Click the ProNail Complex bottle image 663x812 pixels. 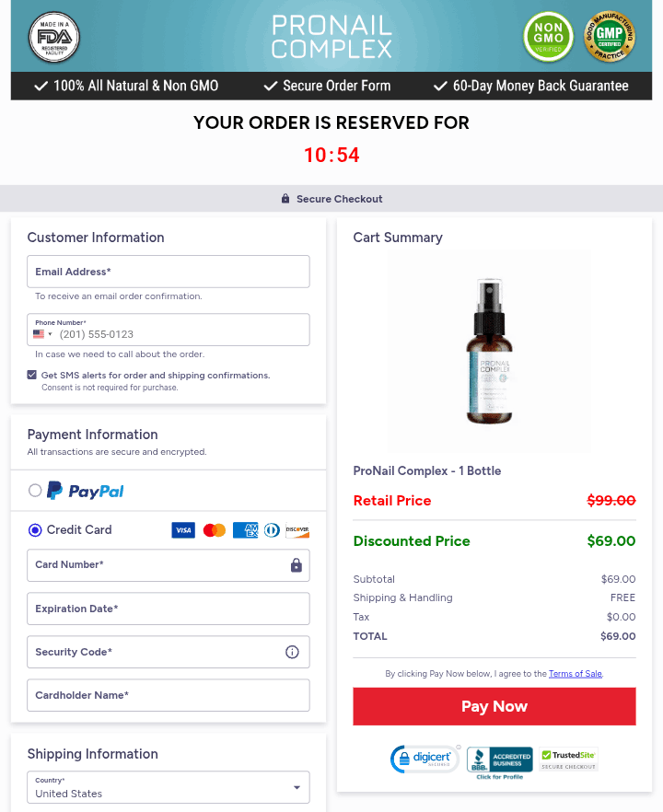click(490, 352)
